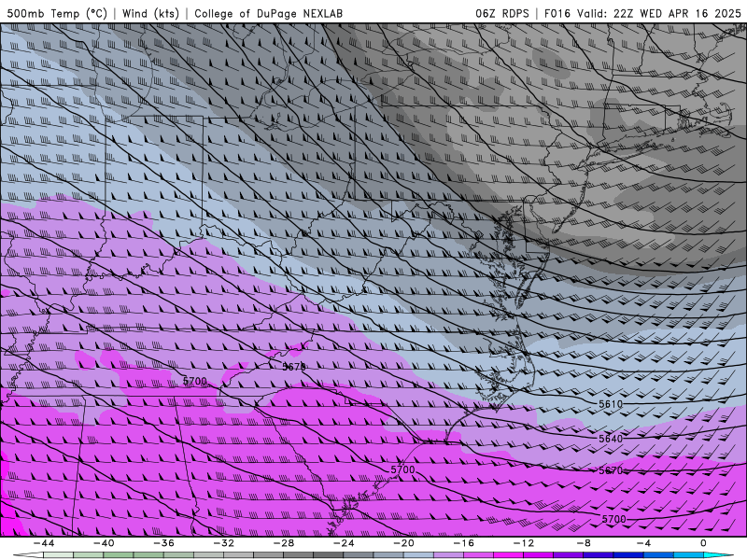Click the -12 color scale label
747x560 pixels.
[524, 543]
